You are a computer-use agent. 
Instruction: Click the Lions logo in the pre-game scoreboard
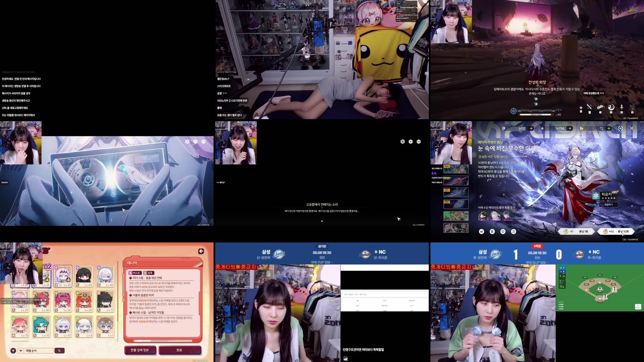point(279,254)
